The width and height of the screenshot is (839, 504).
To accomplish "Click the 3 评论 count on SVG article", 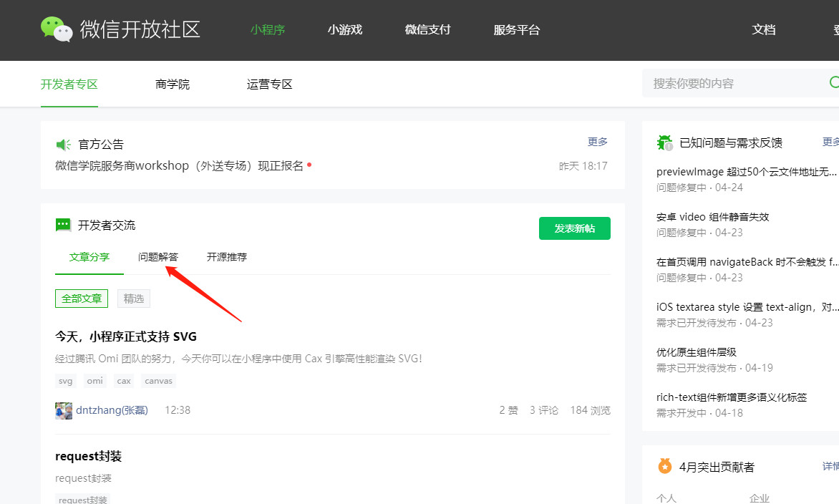I will coord(544,410).
